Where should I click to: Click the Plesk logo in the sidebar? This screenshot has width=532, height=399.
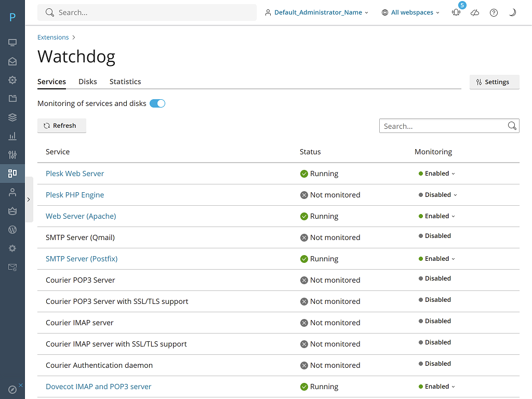(12, 18)
